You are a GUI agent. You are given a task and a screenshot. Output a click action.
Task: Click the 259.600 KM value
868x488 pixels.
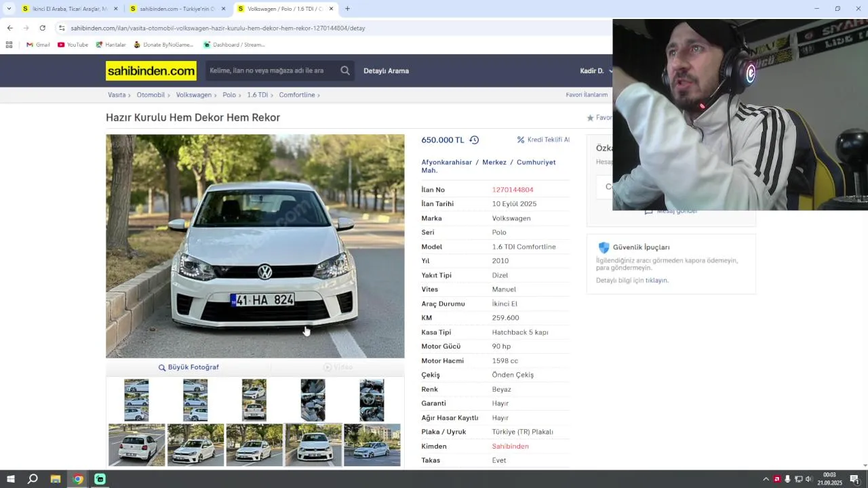[x=505, y=318]
